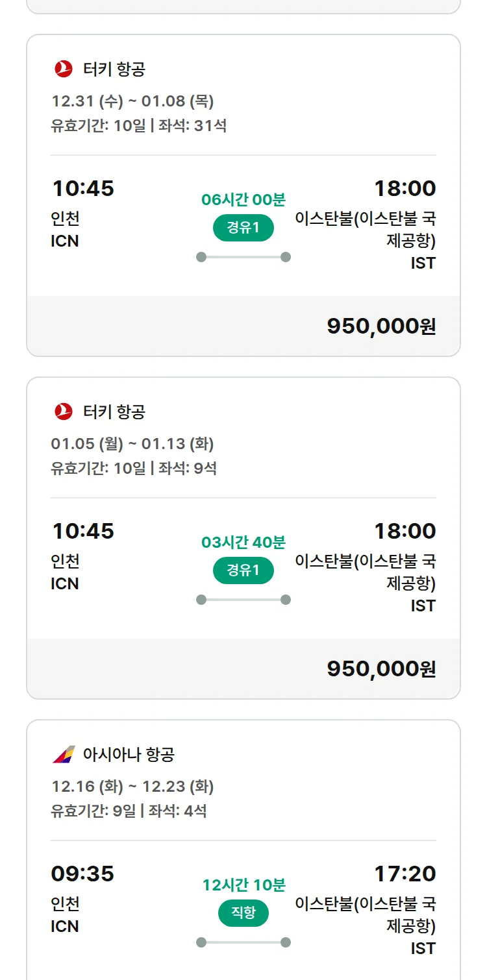Click 유효기간: 10일 | 좌석: 31석 info line
Viewport: 487px width, 980px height.
pyautogui.click(x=138, y=125)
